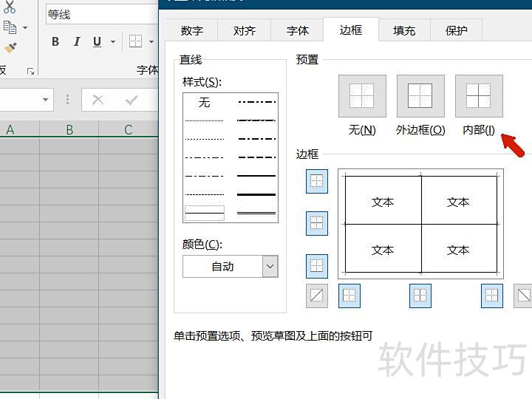Toggle the diagonal up border button
Screen dimensions: 532x399
point(316,296)
